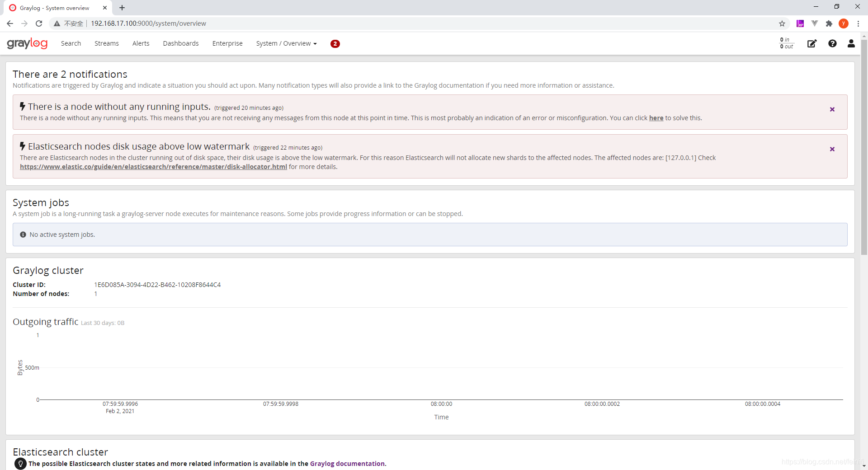
Task: Click the browser address bar URL
Action: [148, 23]
